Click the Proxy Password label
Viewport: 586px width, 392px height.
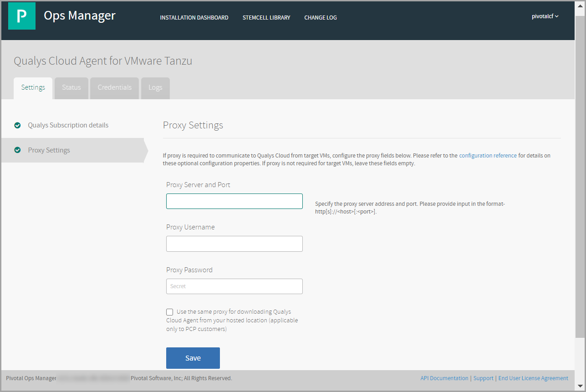[189, 270]
